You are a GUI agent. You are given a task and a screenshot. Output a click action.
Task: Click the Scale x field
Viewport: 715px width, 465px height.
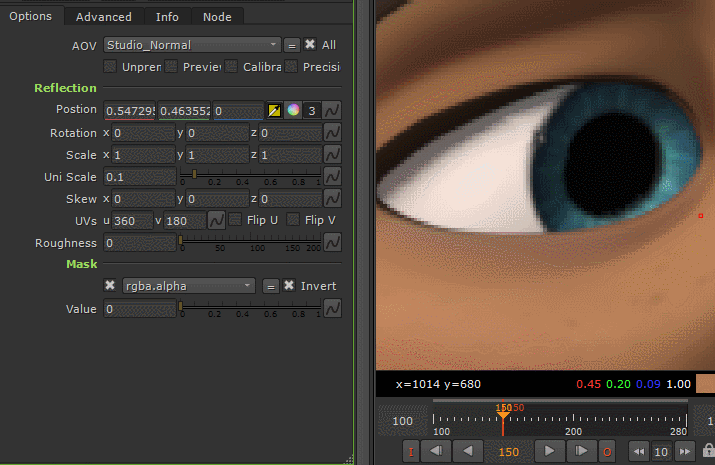(x=143, y=155)
